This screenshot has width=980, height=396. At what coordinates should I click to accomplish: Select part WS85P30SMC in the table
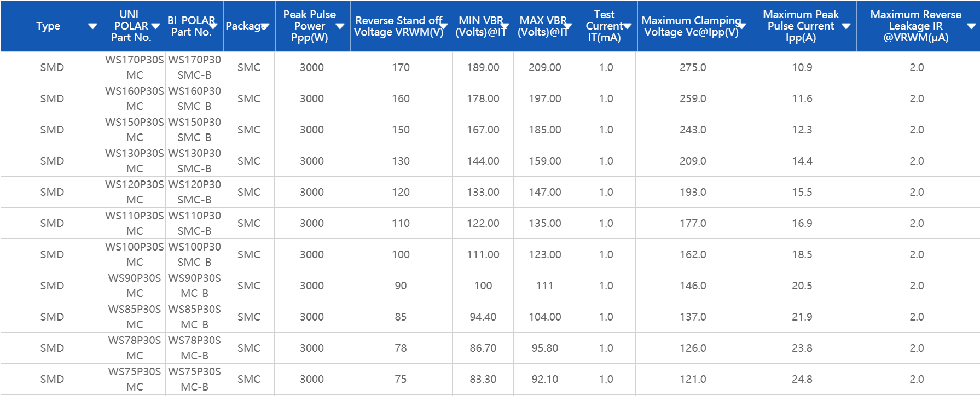pyautogui.click(x=135, y=317)
